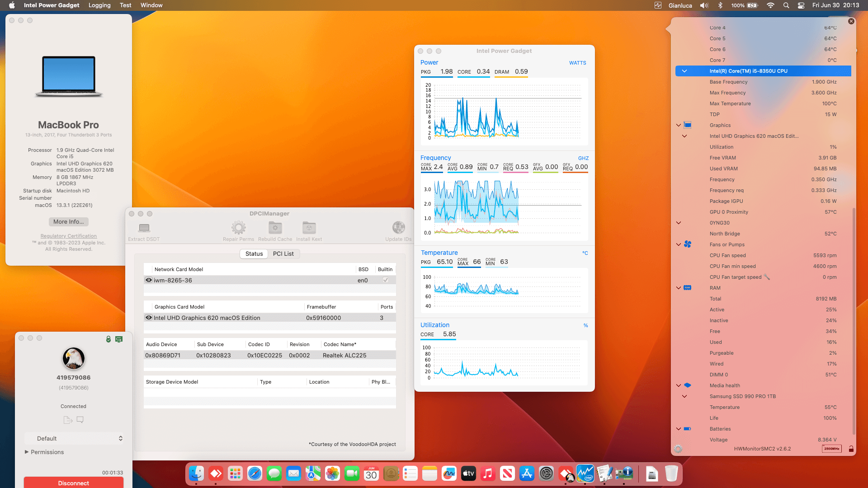Toggle the Builtin checkbox for iwm-8265-36

point(386,280)
